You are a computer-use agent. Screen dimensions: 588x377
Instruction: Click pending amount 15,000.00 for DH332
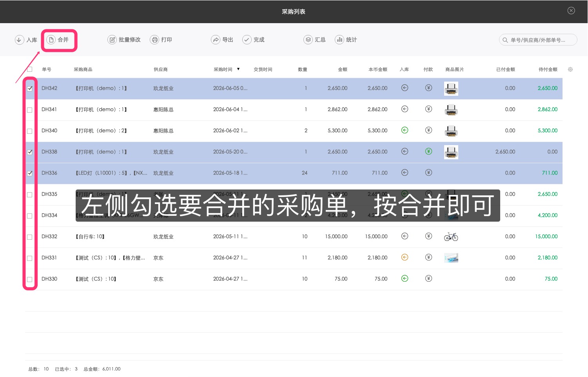pos(546,237)
